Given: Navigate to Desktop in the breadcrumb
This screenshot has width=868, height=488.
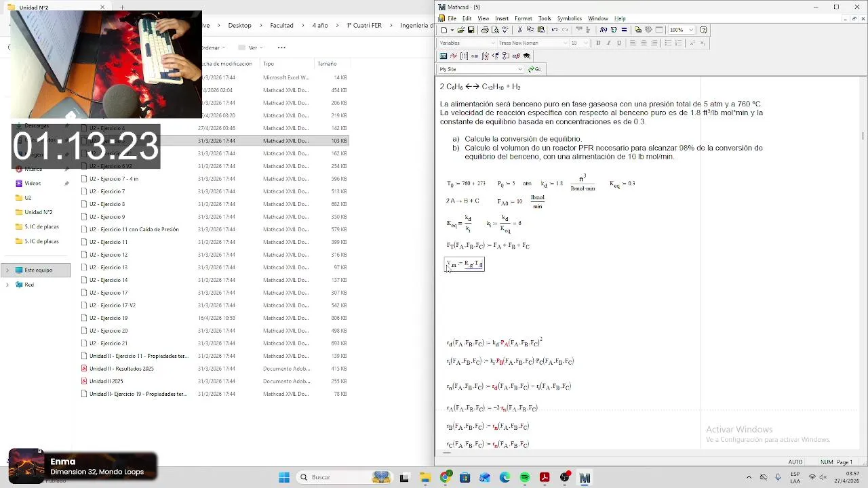Looking at the screenshot, I should [239, 25].
